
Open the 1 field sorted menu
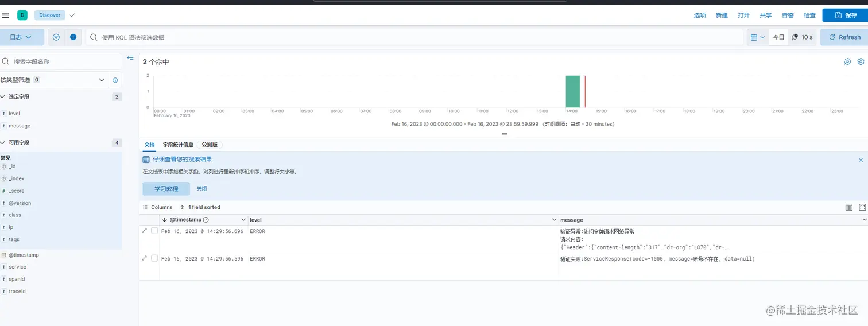200,207
